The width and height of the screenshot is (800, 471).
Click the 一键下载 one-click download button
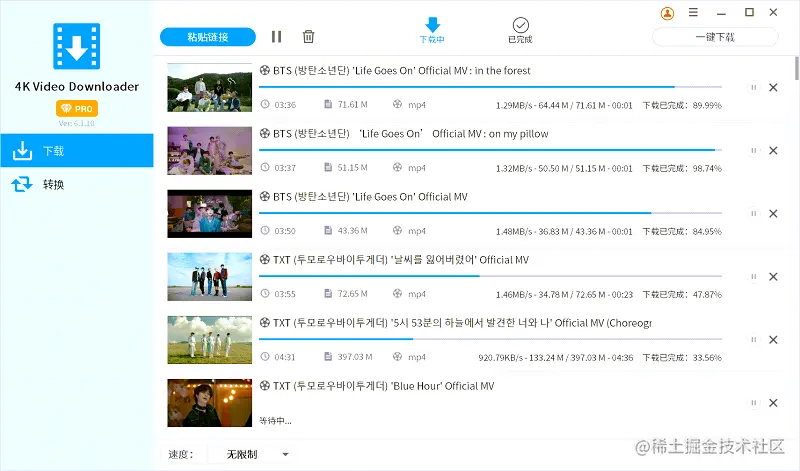[715, 37]
